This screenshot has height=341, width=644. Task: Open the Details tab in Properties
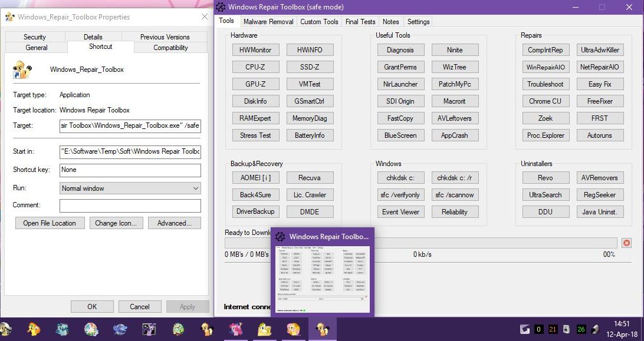pyautogui.click(x=93, y=37)
